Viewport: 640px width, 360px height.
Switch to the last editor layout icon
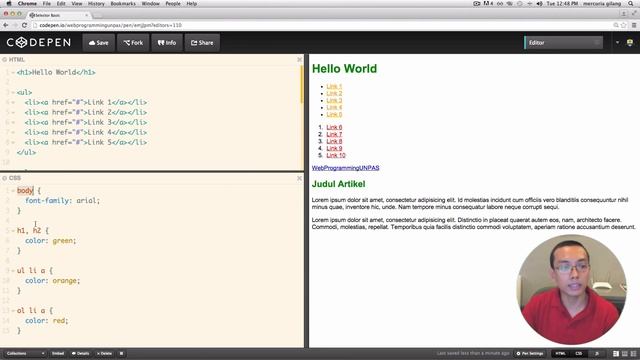tap(633, 353)
